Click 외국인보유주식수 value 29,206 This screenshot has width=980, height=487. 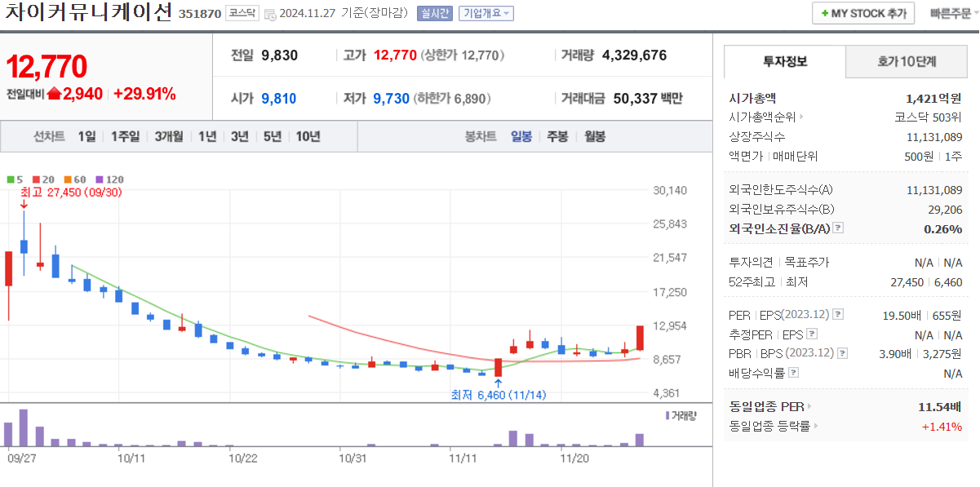pyautogui.click(x=945, y=209)
